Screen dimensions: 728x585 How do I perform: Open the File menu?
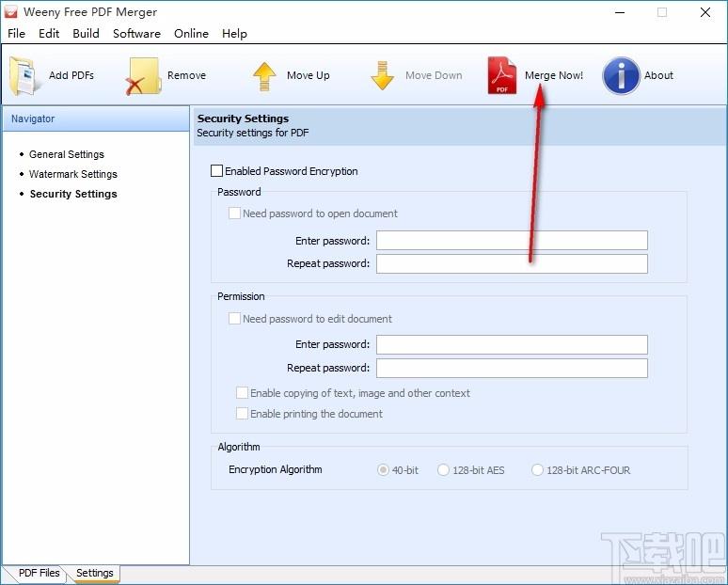[x=16, y=34]
